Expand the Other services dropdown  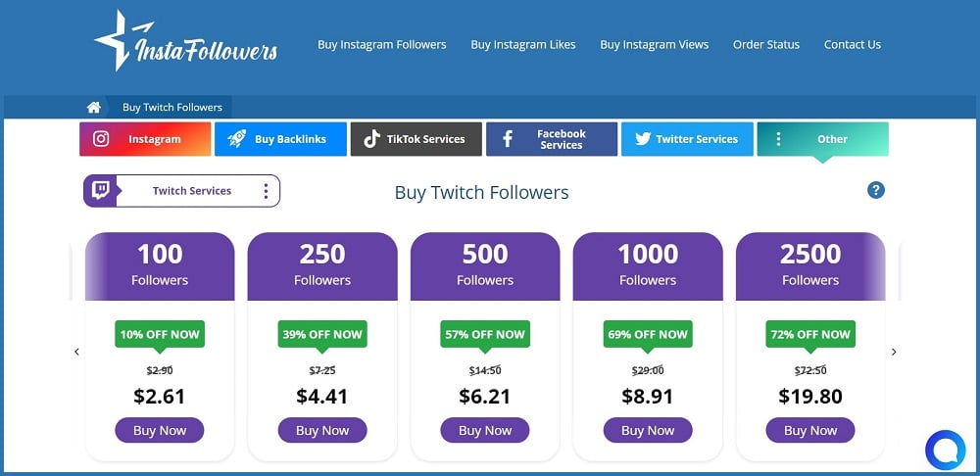(x=822, y=139)
